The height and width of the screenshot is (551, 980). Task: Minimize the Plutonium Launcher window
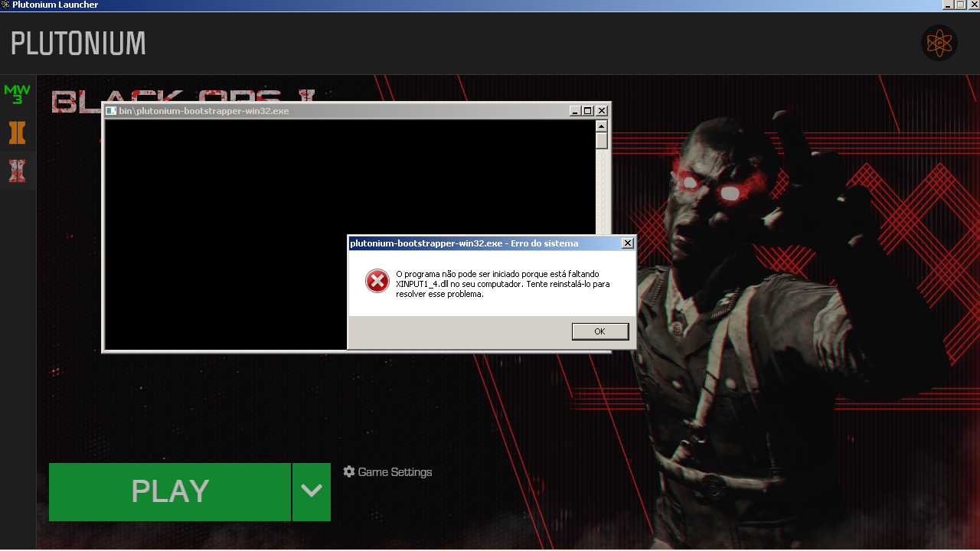coord(948,5)
